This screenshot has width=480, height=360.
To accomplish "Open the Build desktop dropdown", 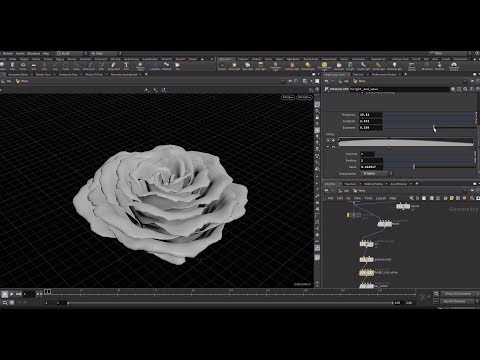I will click(x=72, y=53).
